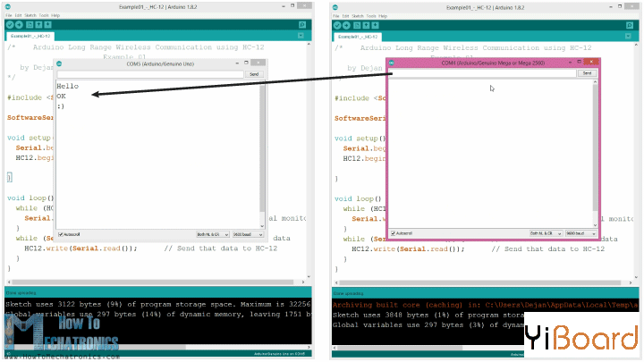The image size is (644, 362).
Task: Open tab menu arrow in right Arduino window
Action: [628, 36]
